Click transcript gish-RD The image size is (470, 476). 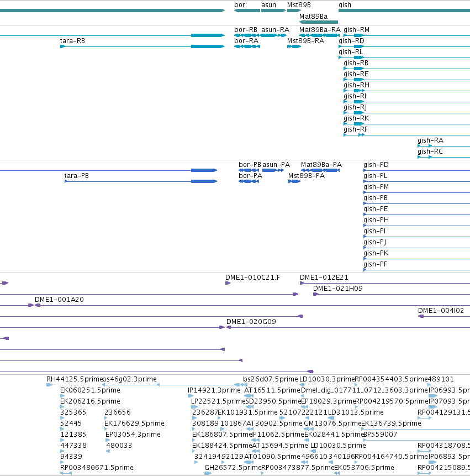pos(404,46)
